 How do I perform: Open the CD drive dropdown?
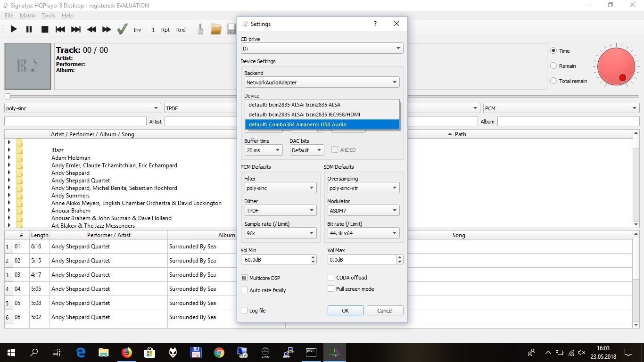[322, 48]
